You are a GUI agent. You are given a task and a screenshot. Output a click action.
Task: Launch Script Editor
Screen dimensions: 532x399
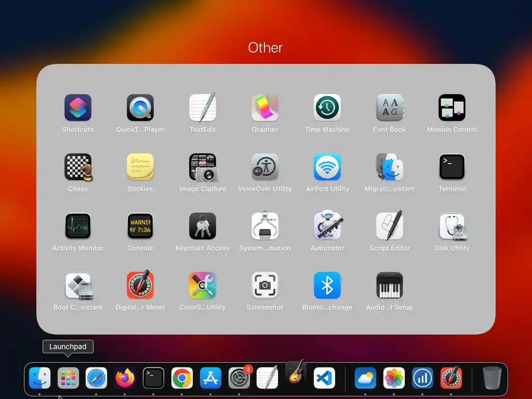click(390, 225)
